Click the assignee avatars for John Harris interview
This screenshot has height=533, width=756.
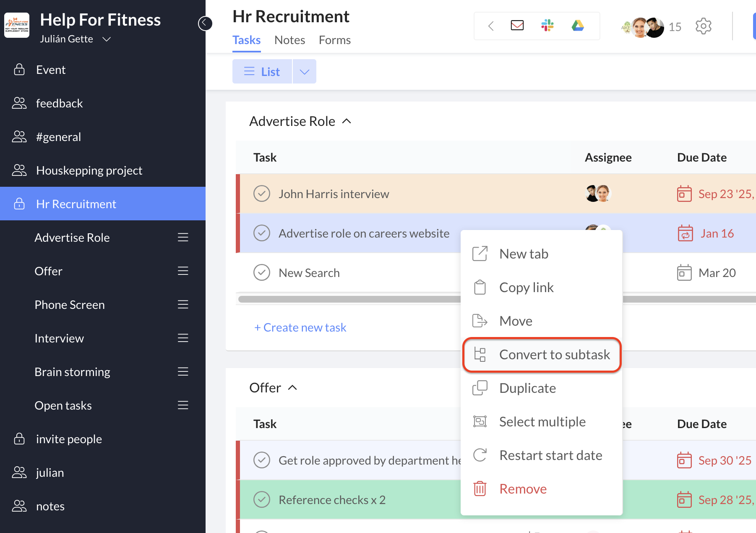(598, 194)
